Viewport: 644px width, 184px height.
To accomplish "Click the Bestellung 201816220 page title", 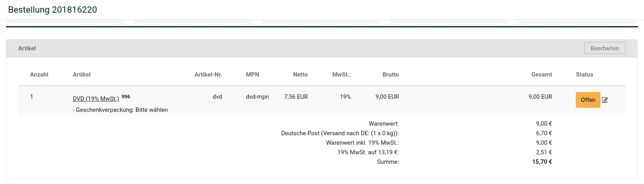I will coord(53,10).
